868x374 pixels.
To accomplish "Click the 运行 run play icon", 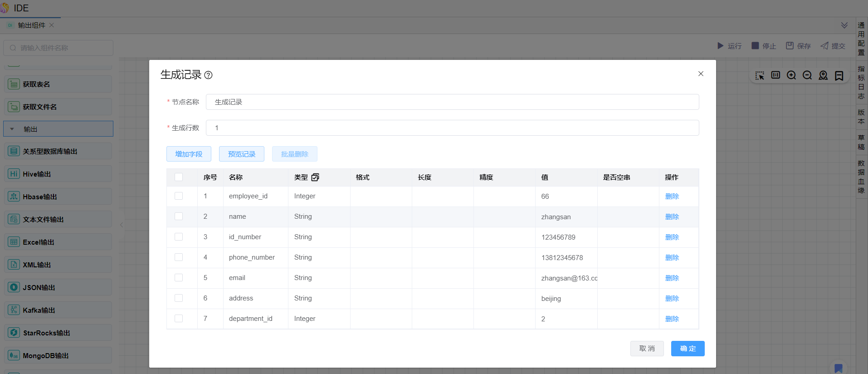I will coord(720,46).
